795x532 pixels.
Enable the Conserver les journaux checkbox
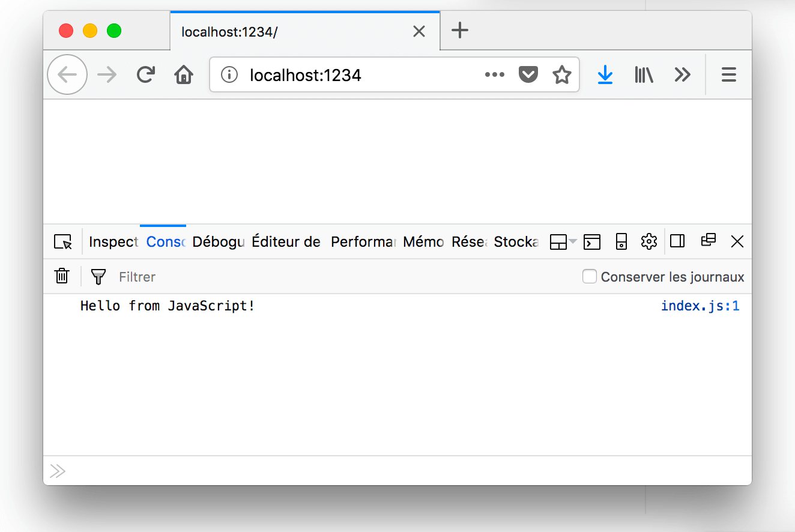(590, 276)
